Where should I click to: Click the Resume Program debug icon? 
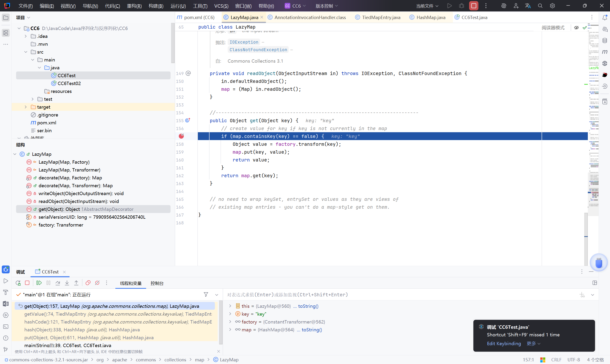pos(39,283)
